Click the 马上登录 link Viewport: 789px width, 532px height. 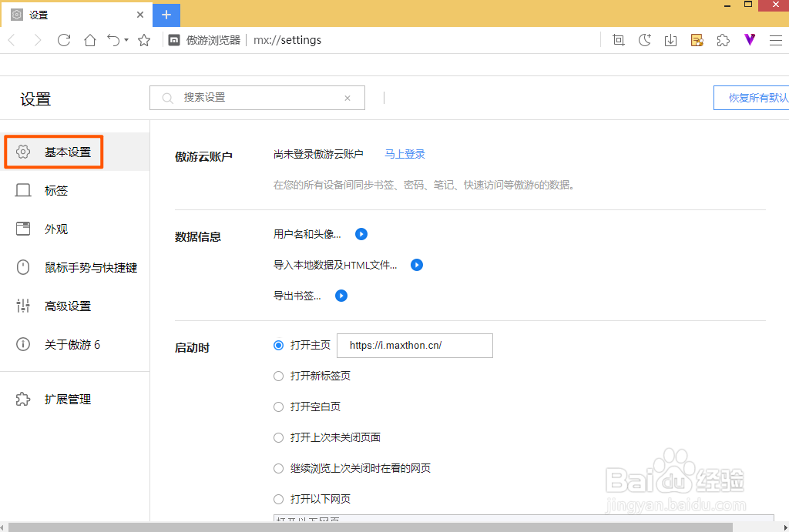click(405, 155)
